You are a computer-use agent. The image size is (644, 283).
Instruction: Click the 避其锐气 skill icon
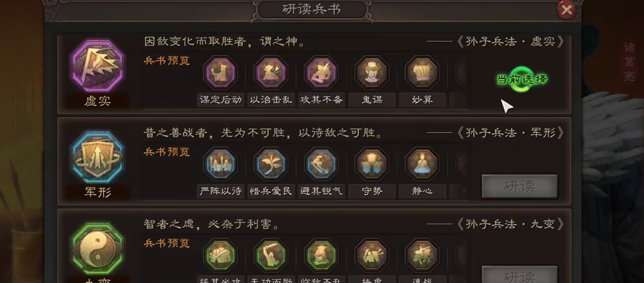pyautogui.click(x=321, y=164)
